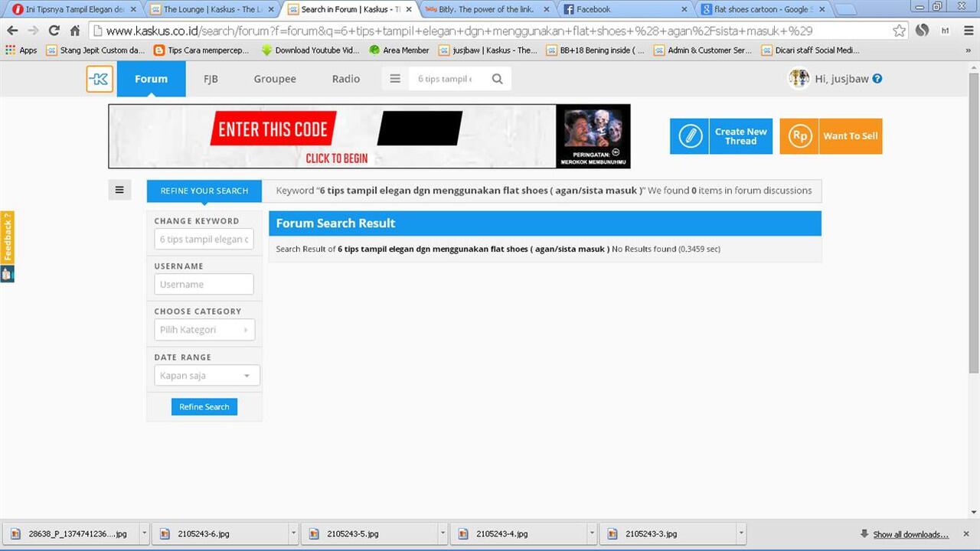This screenshot has height=551, width=980.
Task: Open 2105243-6.jpg downloaded file
Action: pos(219,533)
